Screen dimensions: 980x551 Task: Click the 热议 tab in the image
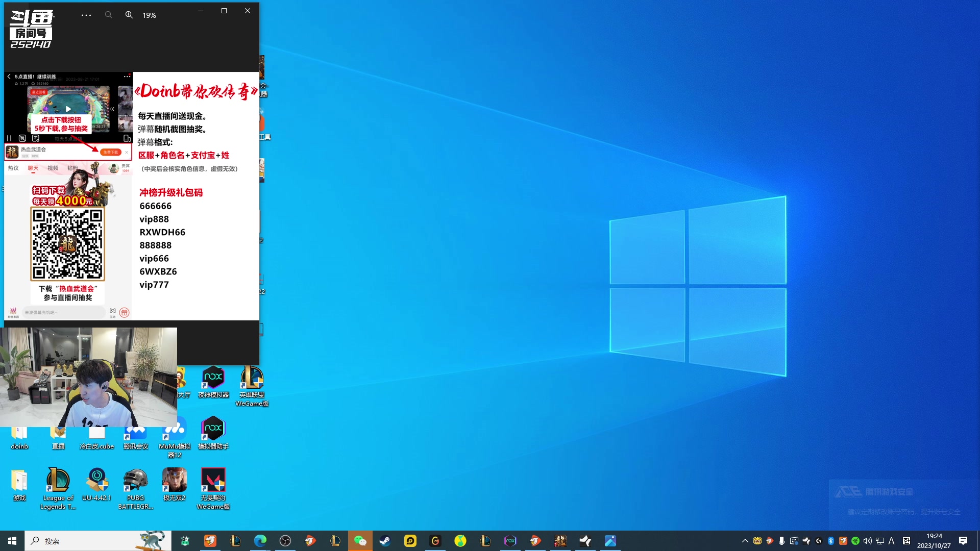13,168
